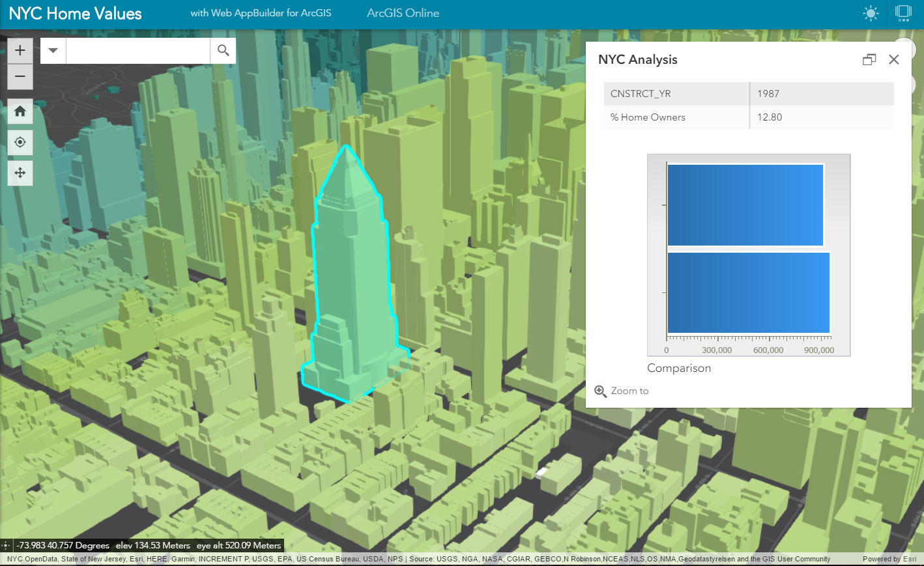
Task: Click the NYC Analysis popup title
Action: click(x=638, y=59)
